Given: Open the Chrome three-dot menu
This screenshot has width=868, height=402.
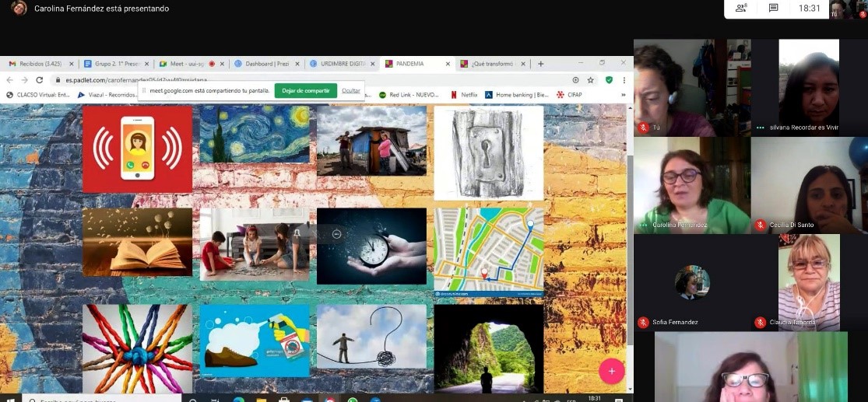Looking at the screenshot, I should [x=624, y=79].
